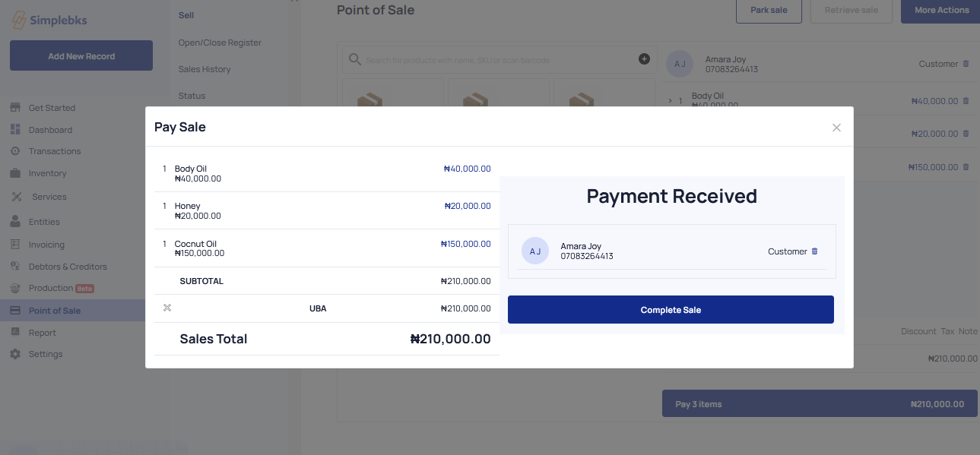Delete customer Amara Joy in the Pay Sale dialog
The image size is (980, 455).
coord(815,251)
